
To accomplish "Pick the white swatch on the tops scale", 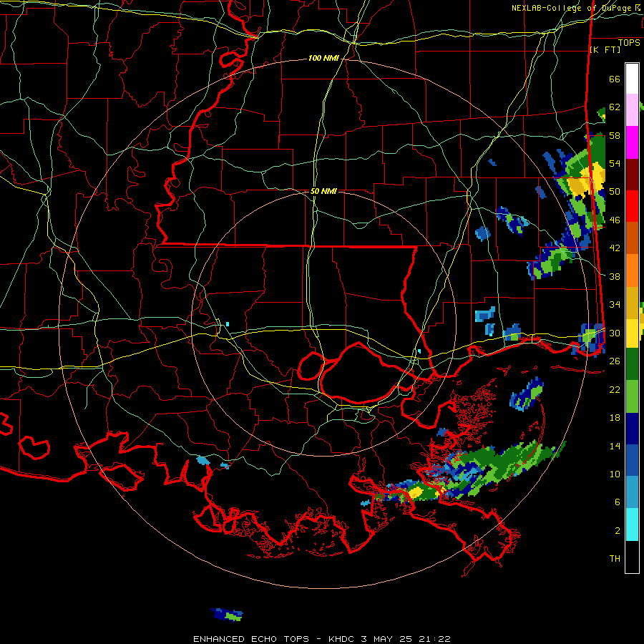I will pyautogui.click(x=632, y=79).
